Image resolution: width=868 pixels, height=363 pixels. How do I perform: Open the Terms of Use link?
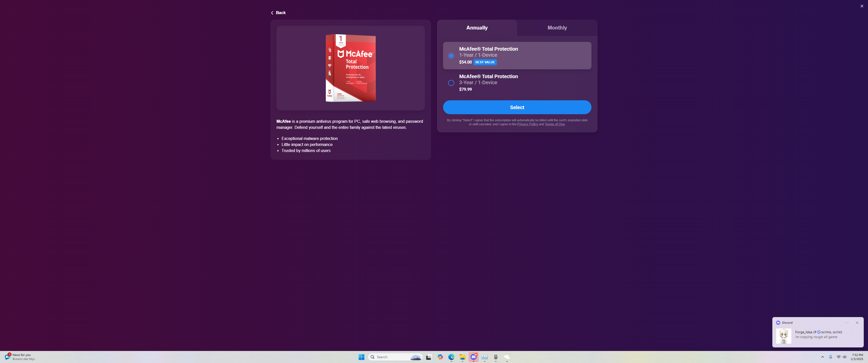coord(555,124)
